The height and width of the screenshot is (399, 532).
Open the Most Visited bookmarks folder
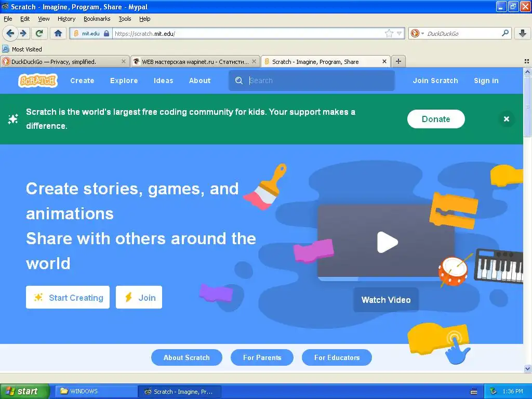pos(22,49)
